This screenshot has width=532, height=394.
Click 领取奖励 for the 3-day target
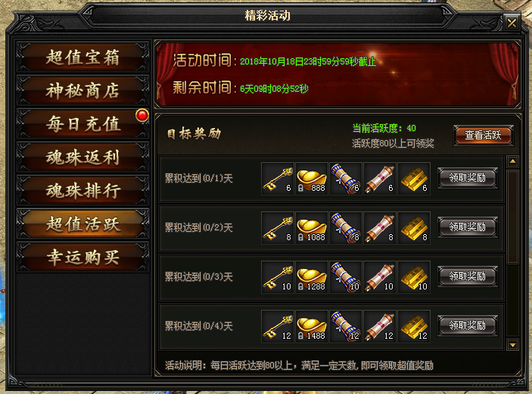[x=468, y=276]
